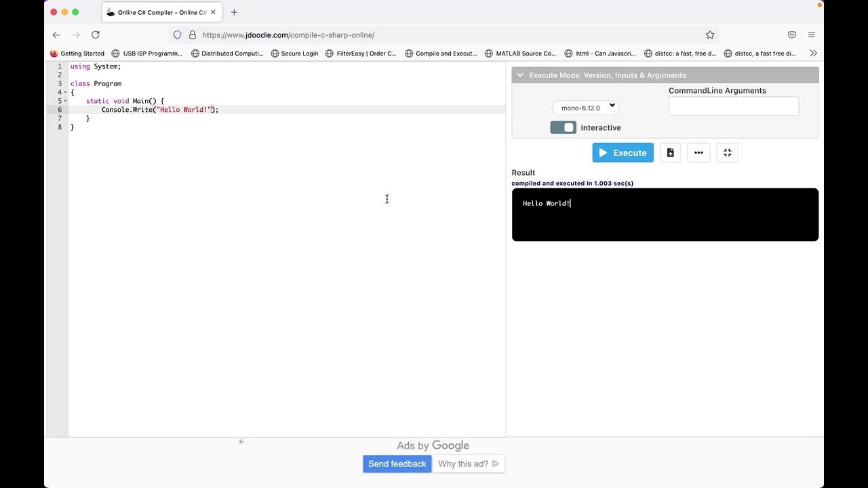Screen dimensions: 868x488
Task: Open the FilterEasy | Order C... bookmark
Action: click(361, 54)
